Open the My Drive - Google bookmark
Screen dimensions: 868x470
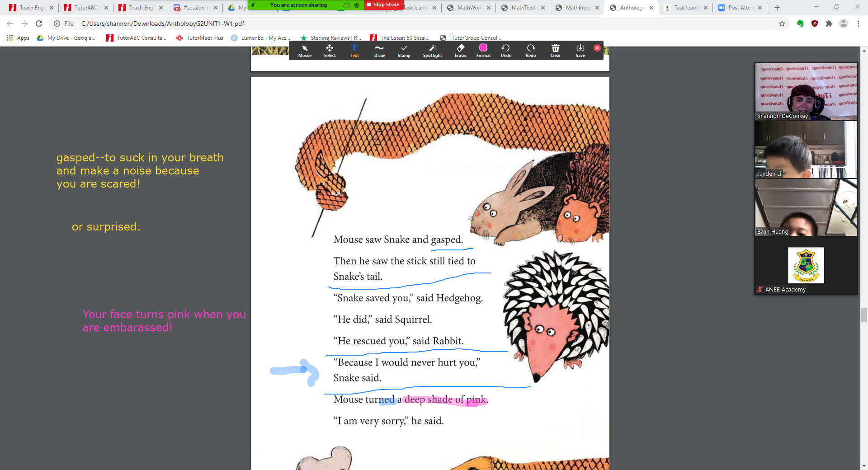[x=66, y=38]
